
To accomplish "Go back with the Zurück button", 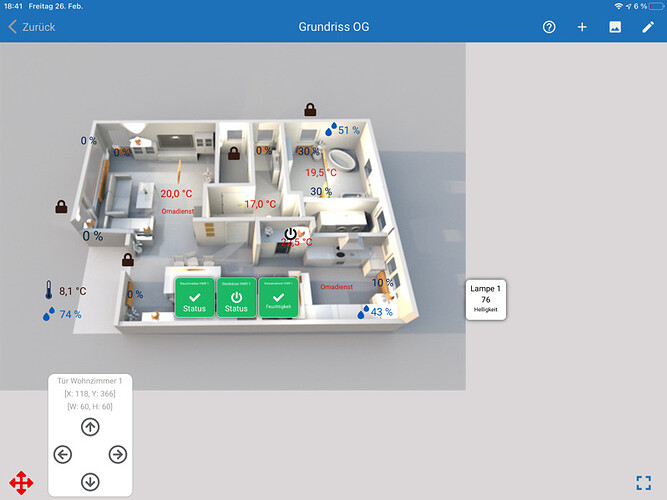I will click(x=32, y=27).
